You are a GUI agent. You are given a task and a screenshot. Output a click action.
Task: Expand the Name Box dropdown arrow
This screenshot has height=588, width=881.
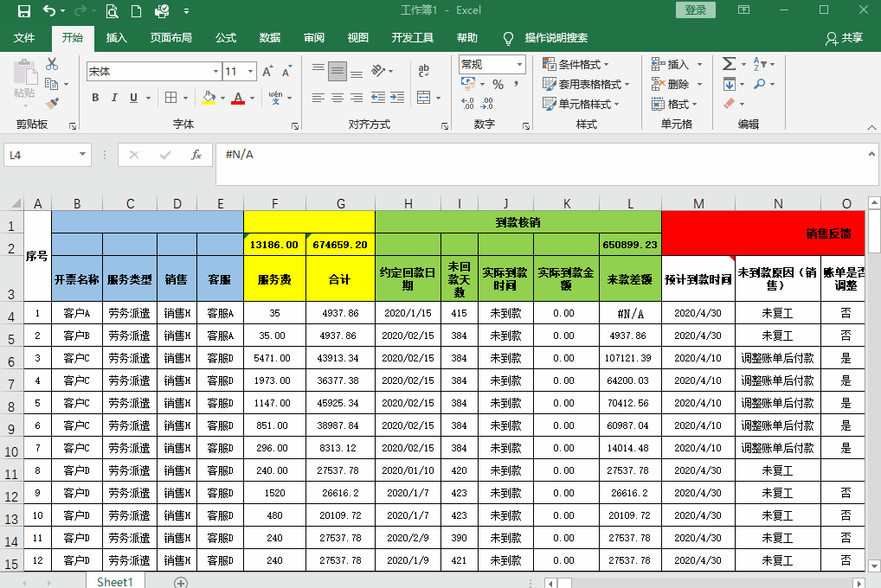click(x=82, y=154)
